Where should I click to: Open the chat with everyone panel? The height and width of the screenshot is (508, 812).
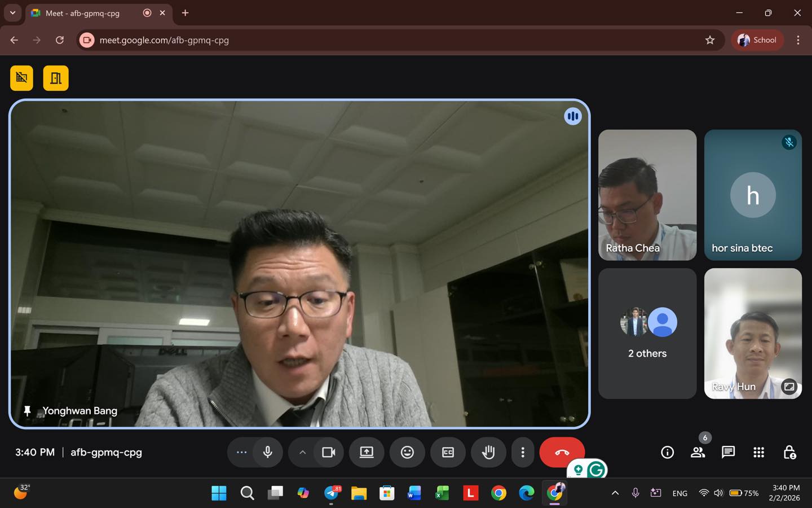[728, 452]
